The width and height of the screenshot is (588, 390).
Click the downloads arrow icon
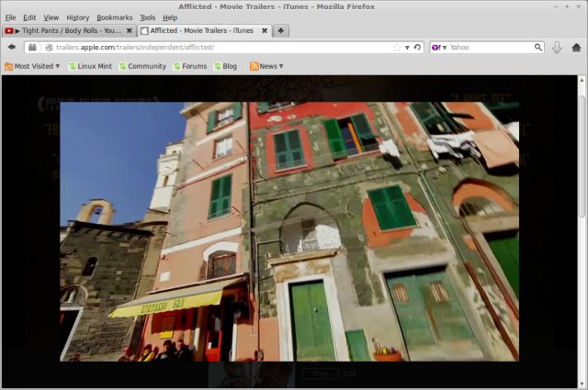tap(557, 47)
